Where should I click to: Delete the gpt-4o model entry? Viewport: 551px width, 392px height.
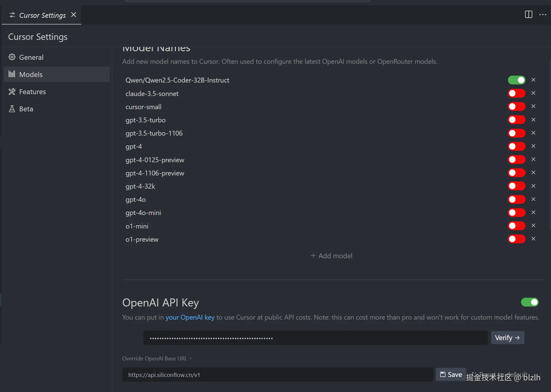point(534,199)
